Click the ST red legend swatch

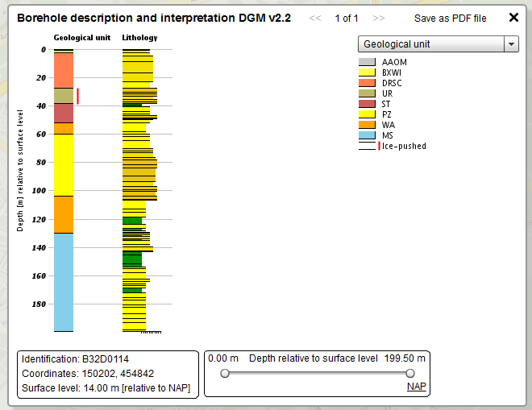coord(367,104)
